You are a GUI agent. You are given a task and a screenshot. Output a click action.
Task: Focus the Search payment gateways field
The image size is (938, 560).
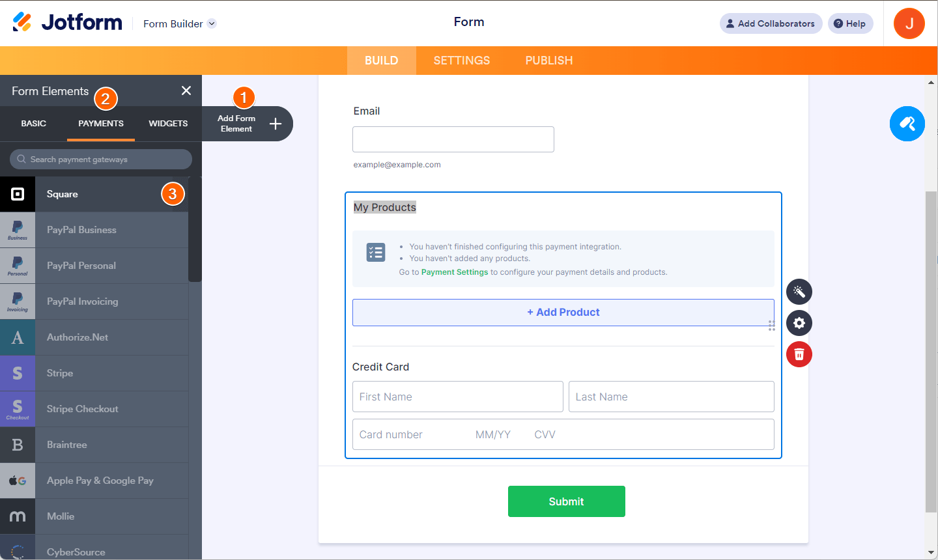tap(101, 160)
